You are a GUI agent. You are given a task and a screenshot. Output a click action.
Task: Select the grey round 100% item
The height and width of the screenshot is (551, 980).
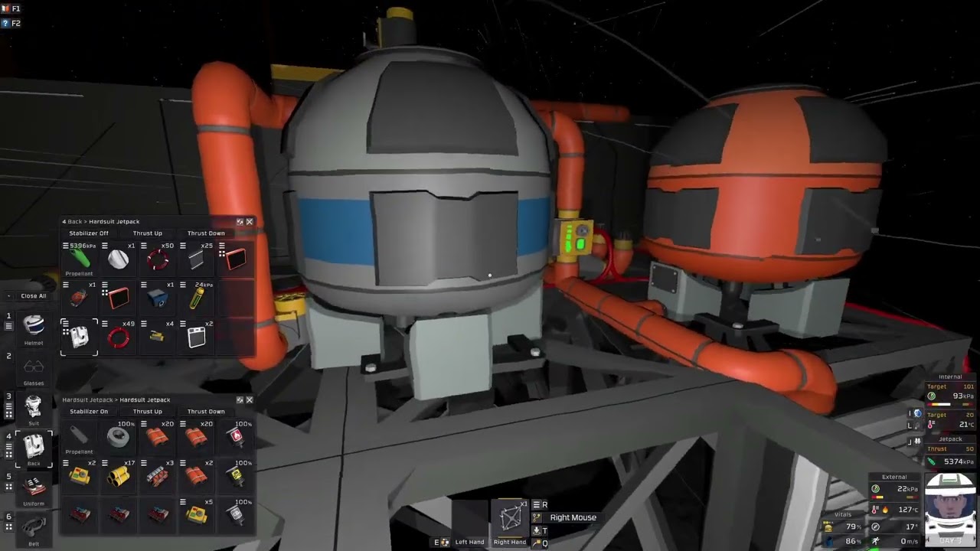(119, 437)
